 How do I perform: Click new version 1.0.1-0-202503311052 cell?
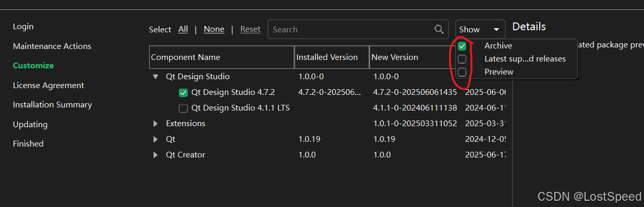(x=415, y=124)
